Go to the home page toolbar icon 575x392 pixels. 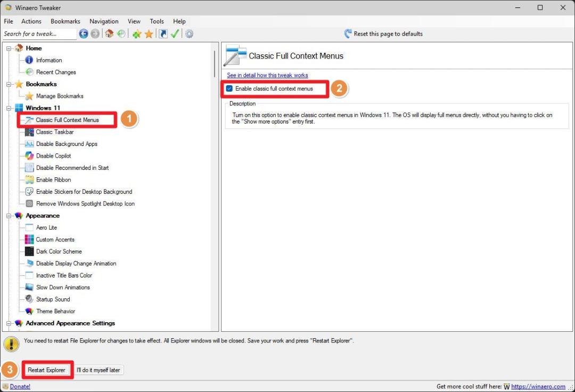[x=109, y=34]
